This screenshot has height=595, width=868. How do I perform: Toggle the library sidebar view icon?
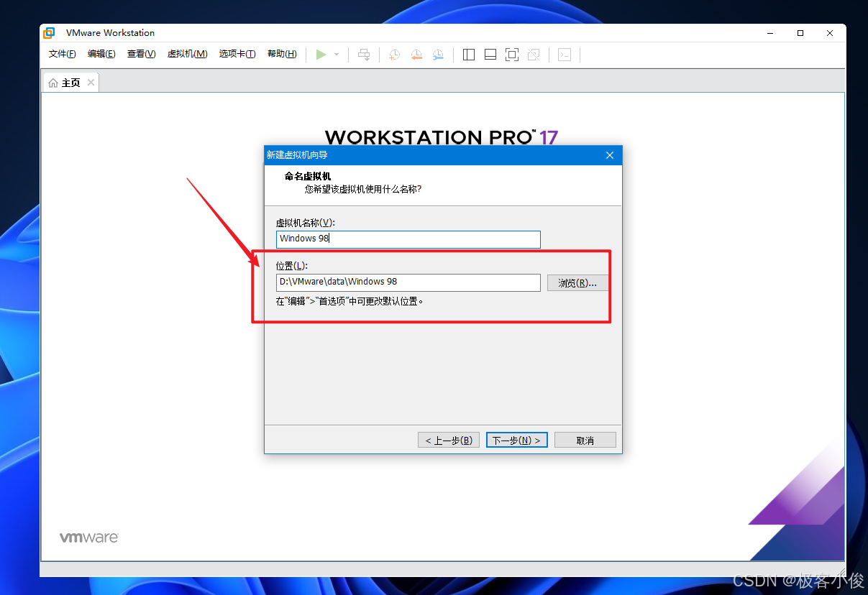[x=469, y=55]
